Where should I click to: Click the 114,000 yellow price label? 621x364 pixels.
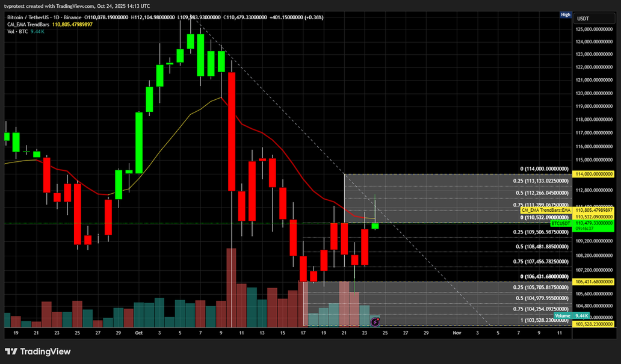point(595,174)
